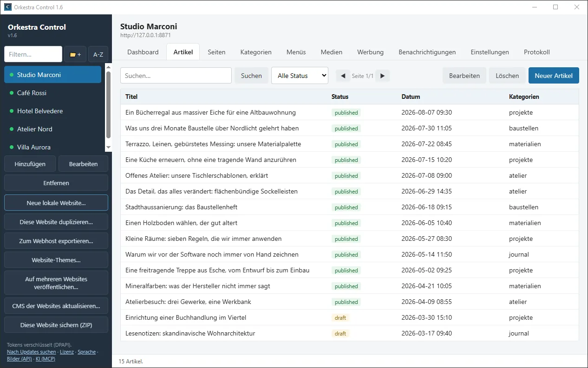588x368 pixels.
Task: Select the Villa Aurora site
Action: tap(52, 147)
